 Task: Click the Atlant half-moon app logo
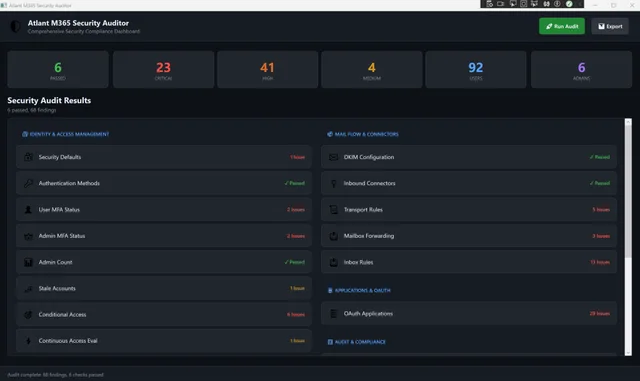pos(15,27)
